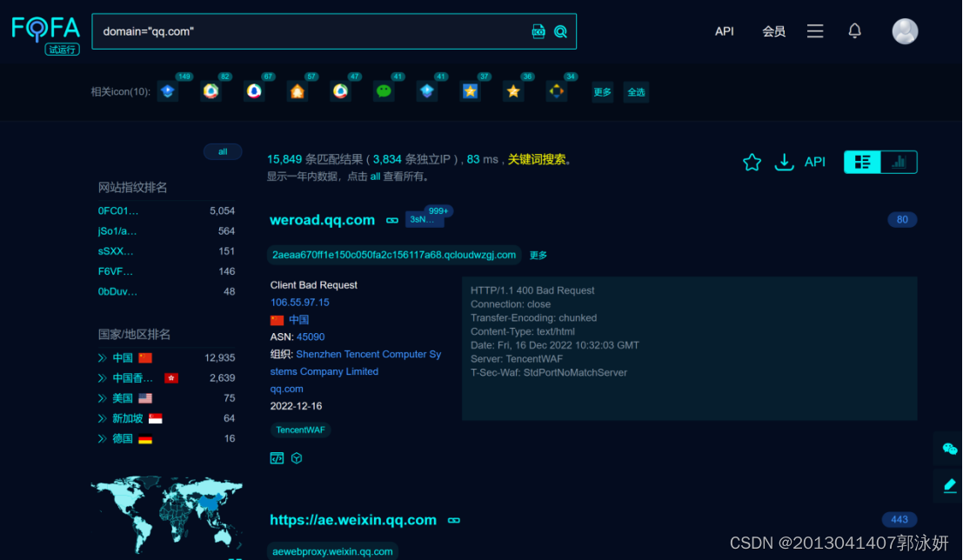Expand the 中国 country row
The image size is (963, 560).
(102, 358)
